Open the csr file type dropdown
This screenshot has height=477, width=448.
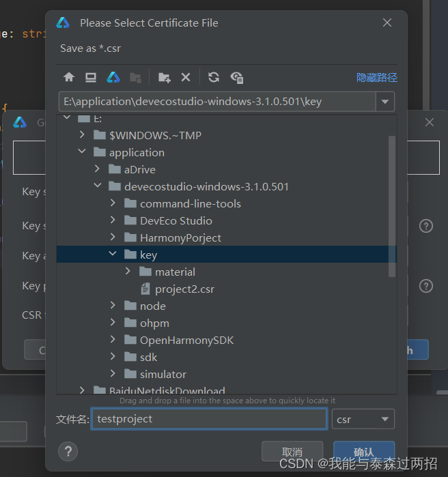click(x=363, y=419)
